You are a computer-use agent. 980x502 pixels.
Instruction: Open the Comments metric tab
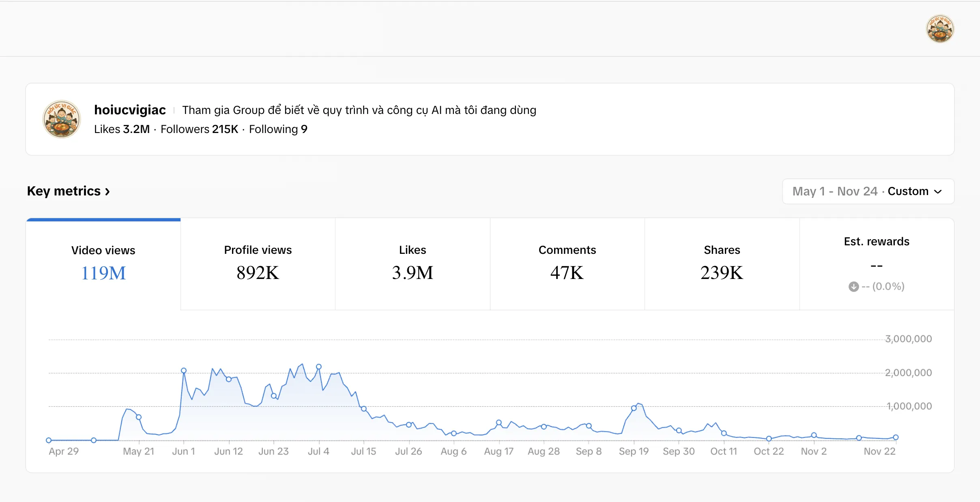coord(567,264)
